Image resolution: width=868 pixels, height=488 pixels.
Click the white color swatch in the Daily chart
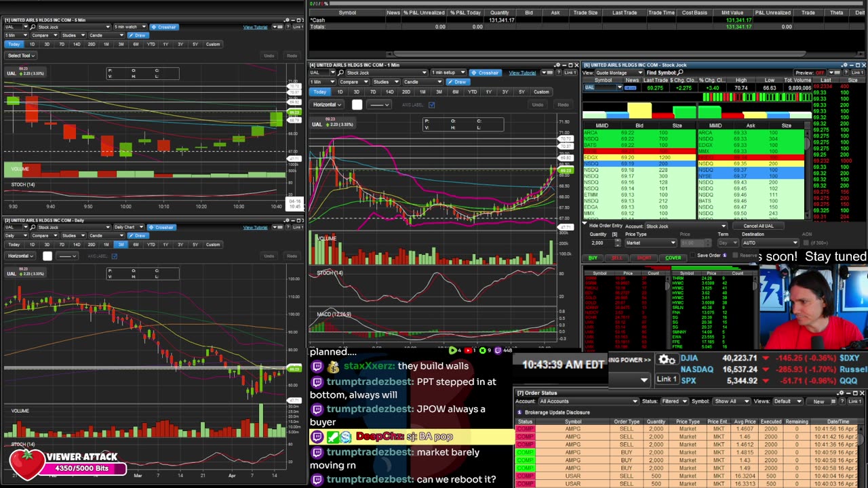[47, 256]
